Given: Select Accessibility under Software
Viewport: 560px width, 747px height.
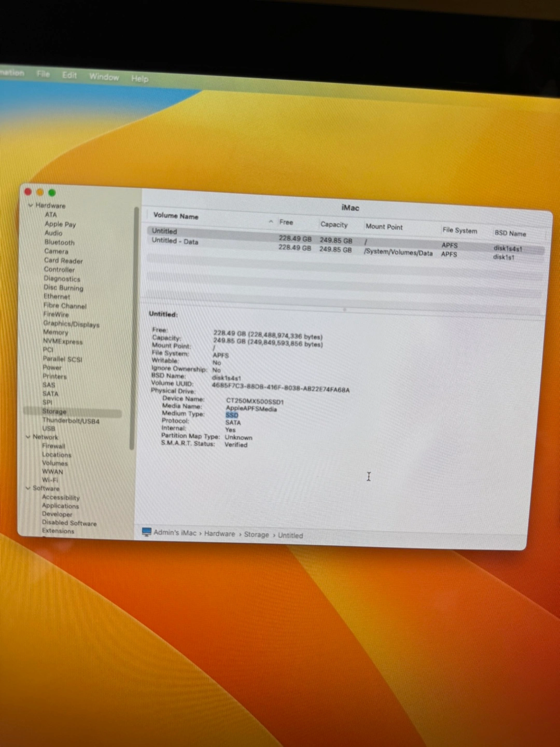Looking at the screenshot, I should point(61,497).
